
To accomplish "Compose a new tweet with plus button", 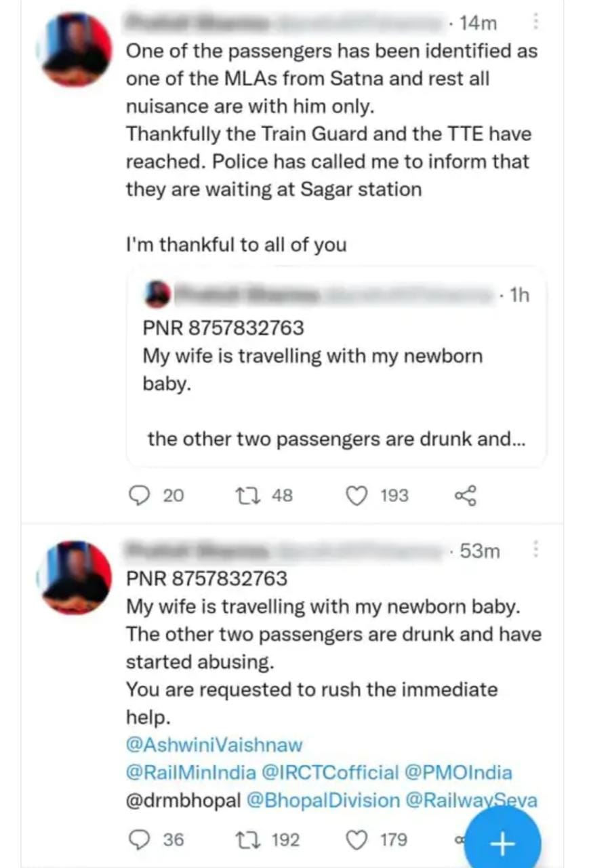I will (x=502, y=844).
